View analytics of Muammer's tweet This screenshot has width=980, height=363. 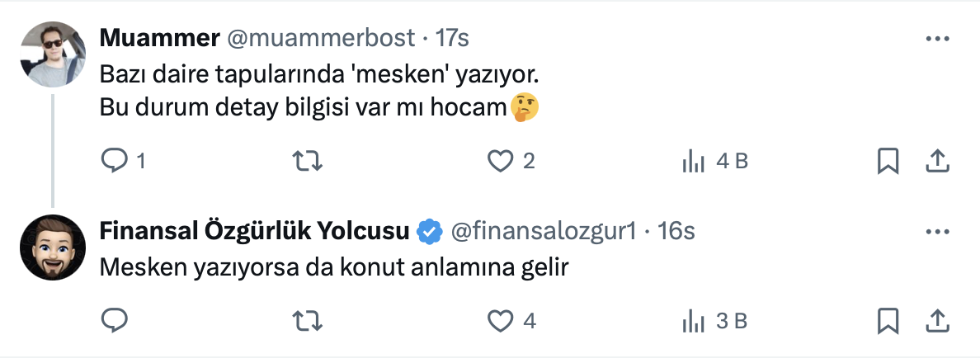[694, 162]
